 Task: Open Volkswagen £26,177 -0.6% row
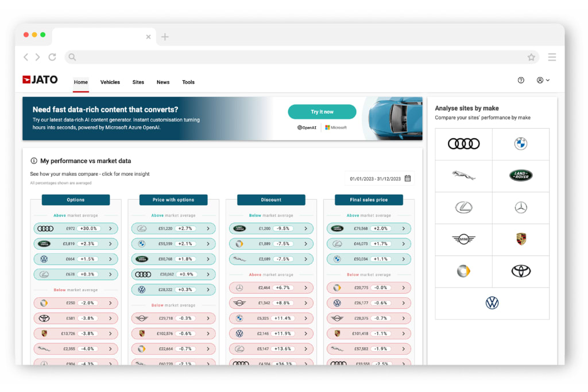369,303
